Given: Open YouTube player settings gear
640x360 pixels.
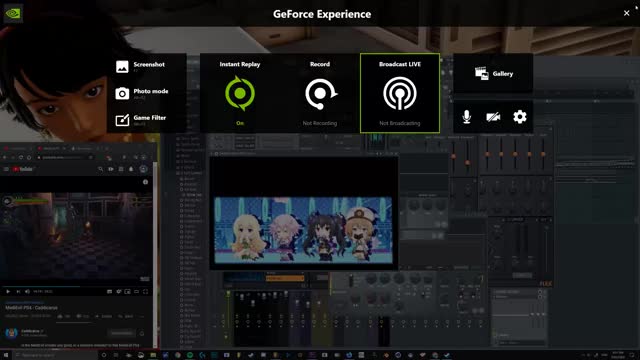Looking at the screenshot, I should click(118, 291).
